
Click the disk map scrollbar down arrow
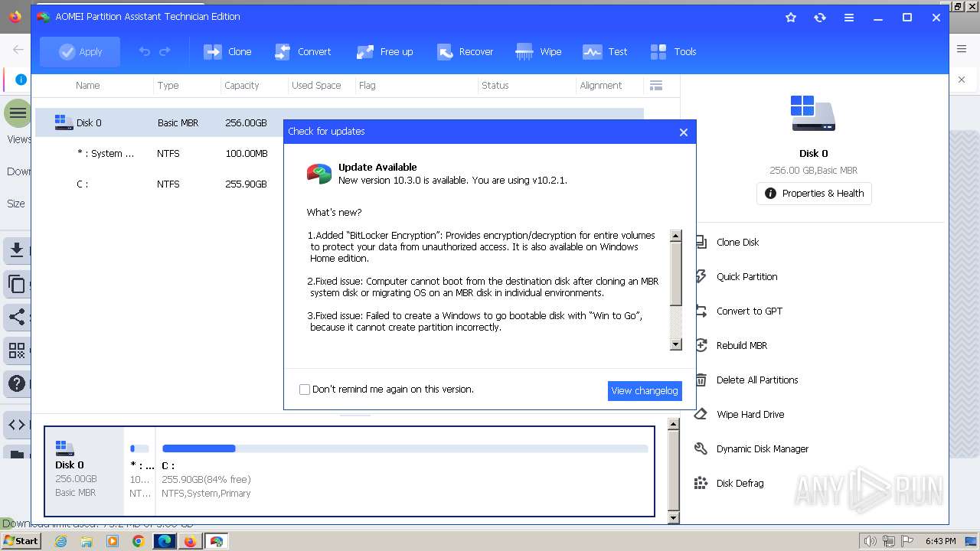(674, 518)
